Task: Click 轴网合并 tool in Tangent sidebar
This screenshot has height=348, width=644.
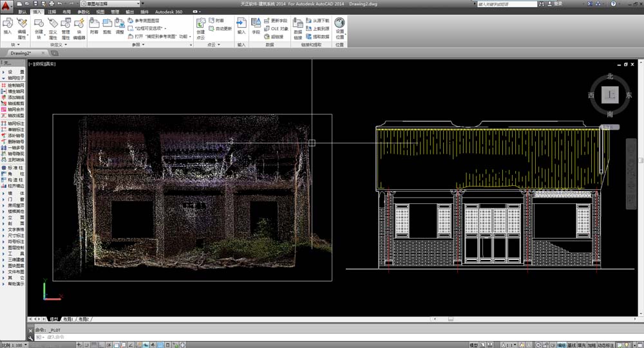Action: point(13,109)
